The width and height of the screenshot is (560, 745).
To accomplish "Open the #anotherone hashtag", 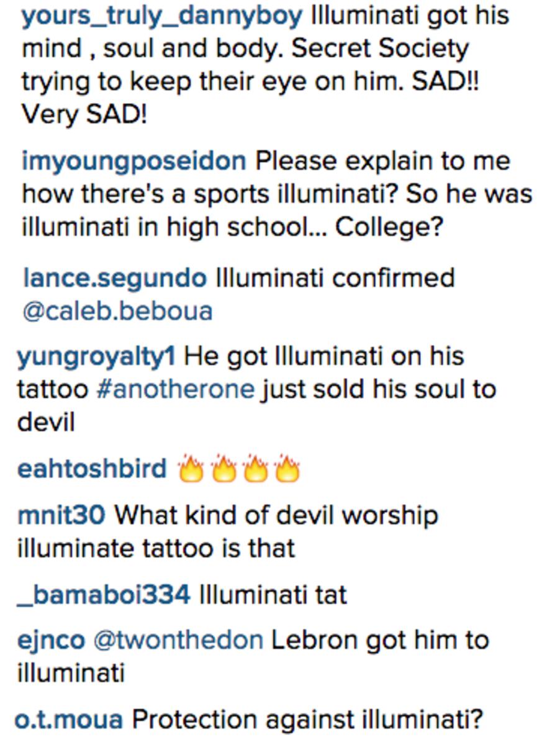I will pyautogui.click(x=176, y=390).
